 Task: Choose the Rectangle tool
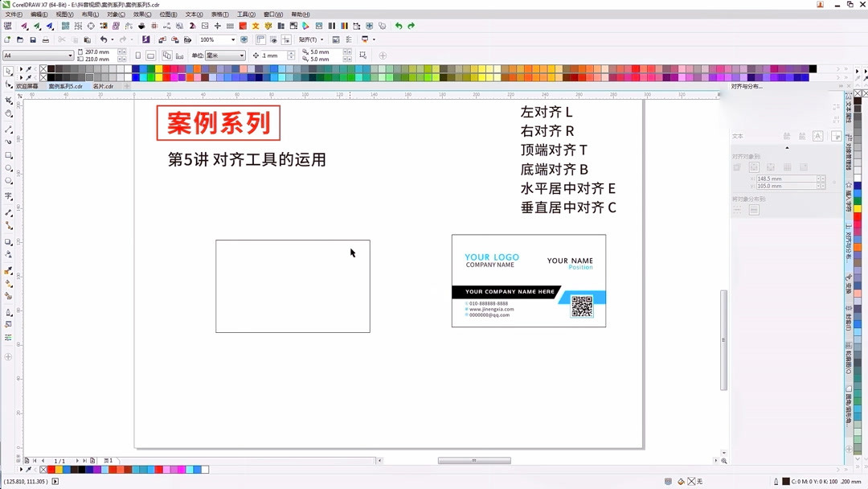[10, 153]
